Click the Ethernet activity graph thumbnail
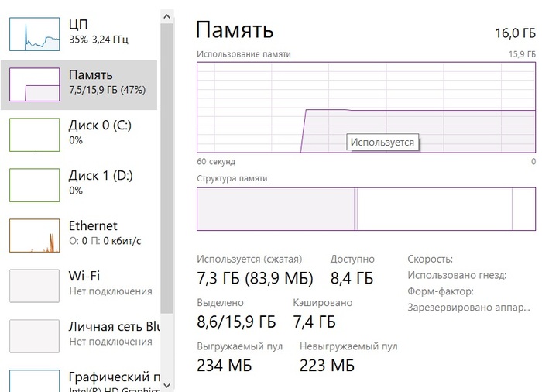This screenshot has height=392, width=542. [34, 235]
